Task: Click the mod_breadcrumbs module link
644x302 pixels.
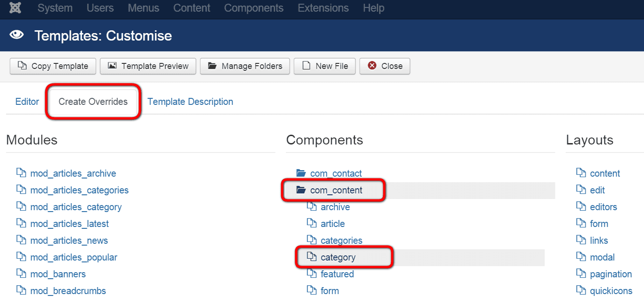Action: tap(68, 291)
